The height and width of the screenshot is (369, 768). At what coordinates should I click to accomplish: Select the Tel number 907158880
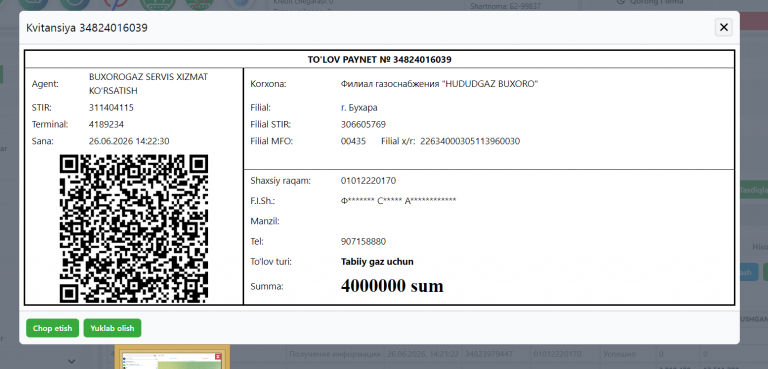pyautogui.click(x=363, y=242)
